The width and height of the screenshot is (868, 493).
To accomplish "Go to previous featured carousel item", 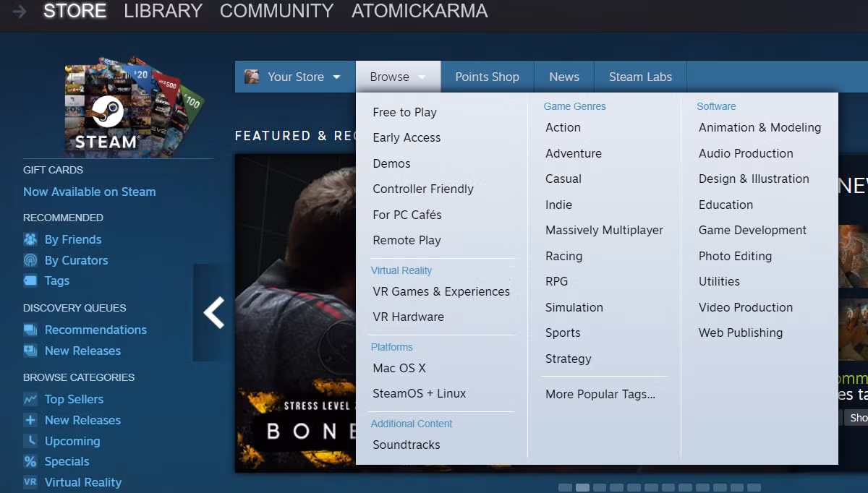I will [213, 313].
